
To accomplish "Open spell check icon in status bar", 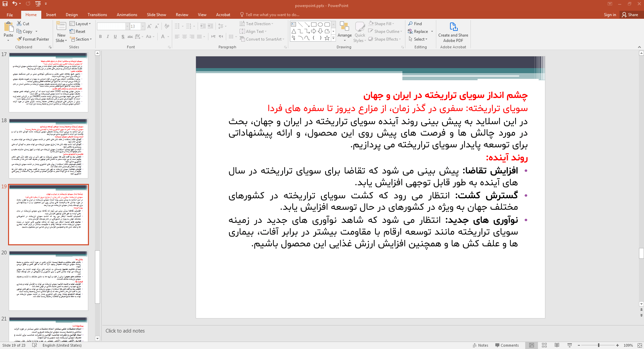I will tap(35, 345).
